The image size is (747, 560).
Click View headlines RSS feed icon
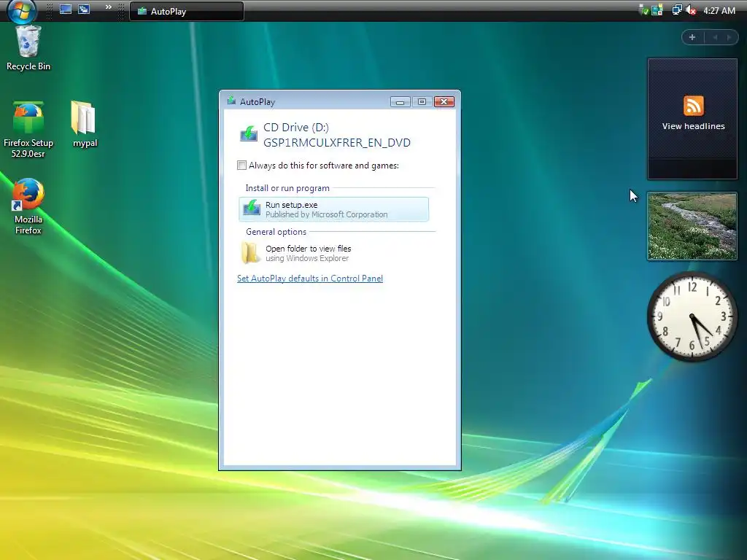(693, 106)
